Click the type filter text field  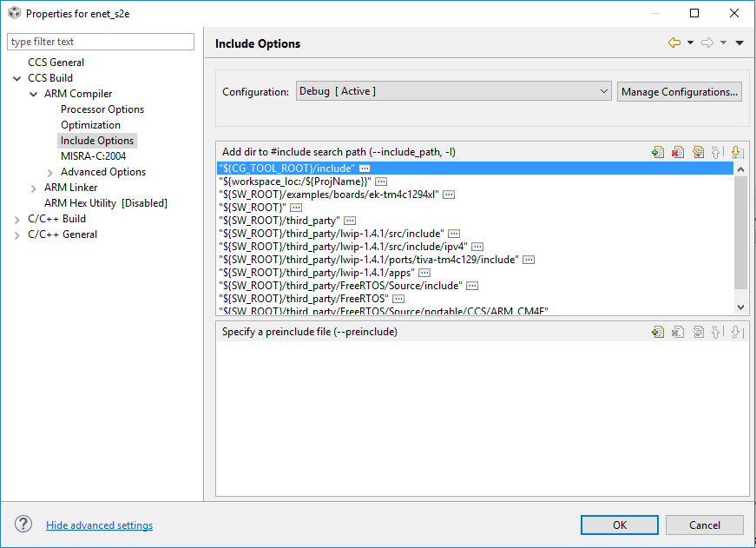coord(101,42)
